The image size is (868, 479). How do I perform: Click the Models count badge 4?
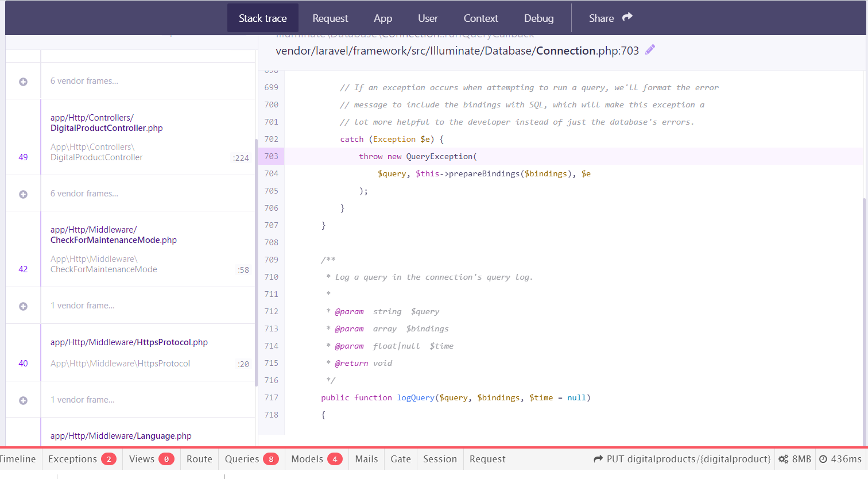(335, 459)
